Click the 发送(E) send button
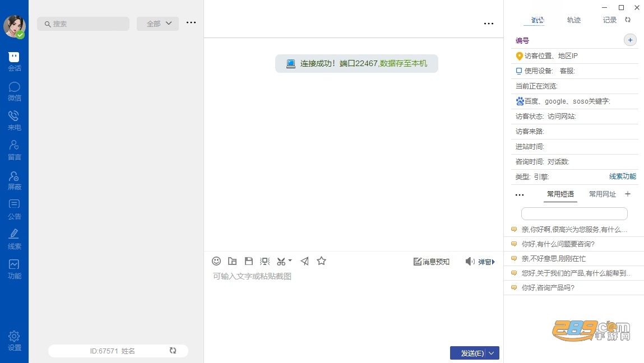This screenshot has width=644, height=363. 472,353
